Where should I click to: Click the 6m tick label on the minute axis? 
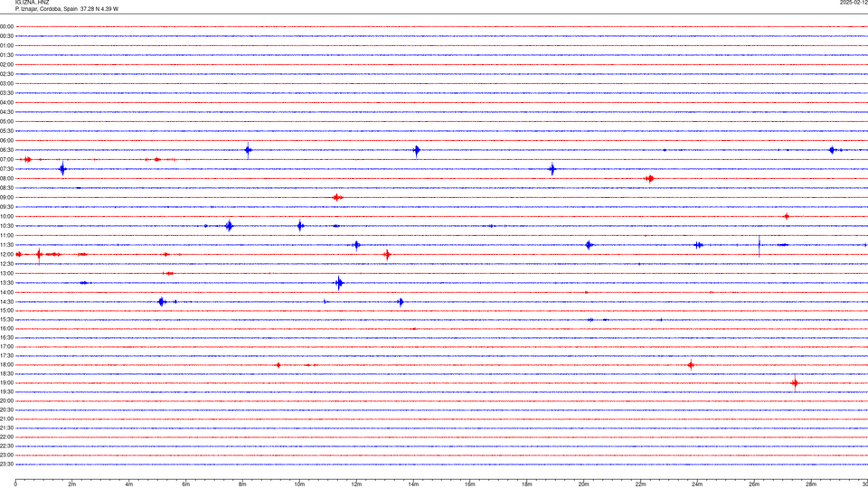click(x=186, y=484)
